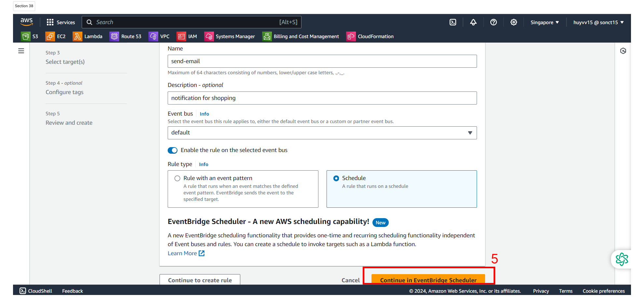Open Rule type Info link
The width and height of the screenshot is (644, 308).
pyautogui.click(x=204, y=164)
